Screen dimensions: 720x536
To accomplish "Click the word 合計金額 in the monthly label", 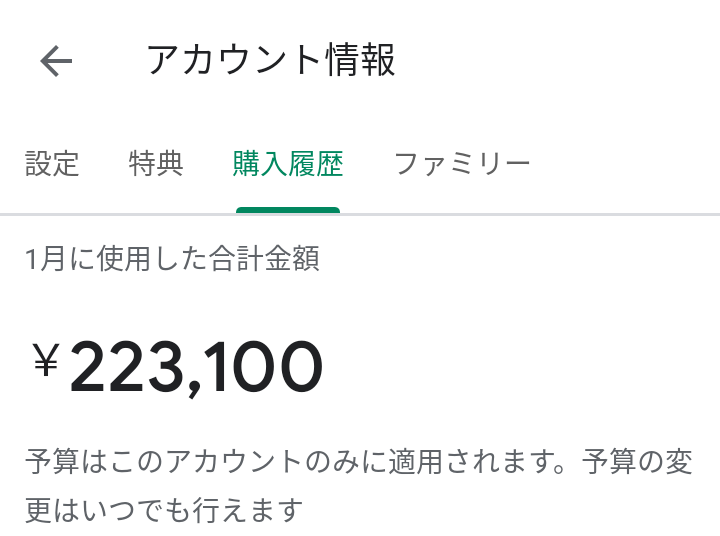I will tap(264, 260).
